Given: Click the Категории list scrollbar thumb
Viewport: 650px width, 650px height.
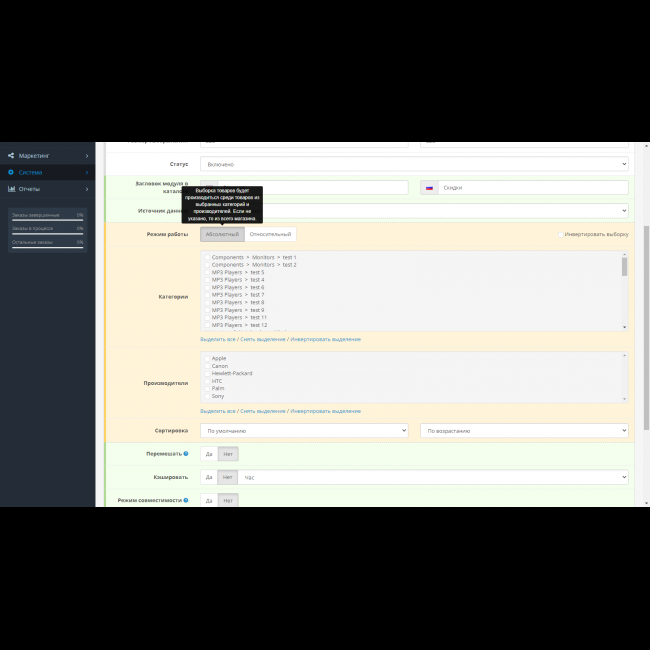Looking at the screenshot, I should 625,267.
